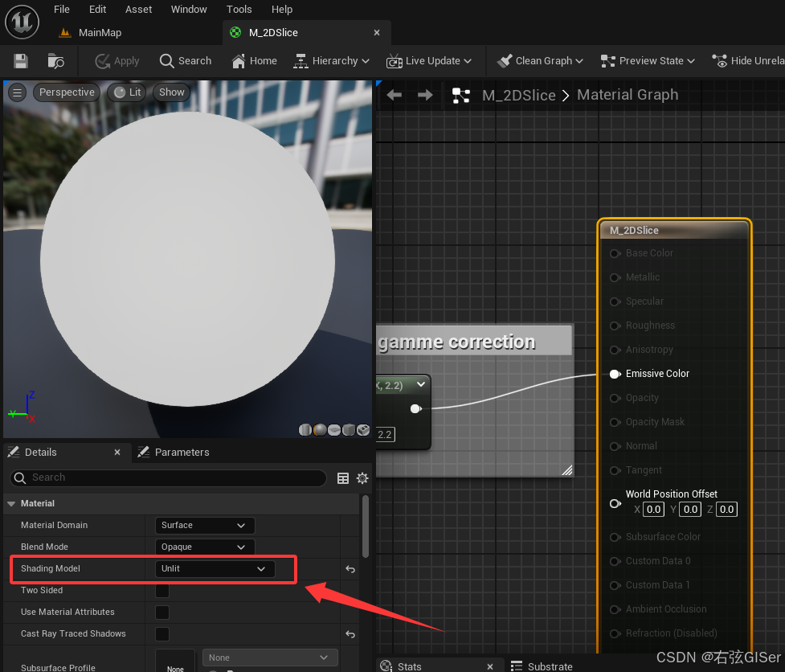Click the Subsurface Profile None thumbnail
The width and height of the screenshot is (785, 672).
(175, 661)
